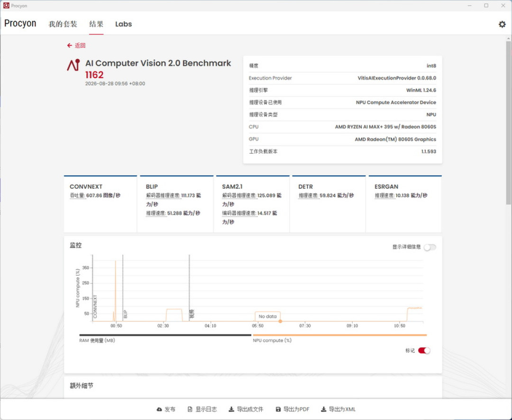Click the CONVNEXT result card title
This screenshot has height=420, width=512.
86,186
